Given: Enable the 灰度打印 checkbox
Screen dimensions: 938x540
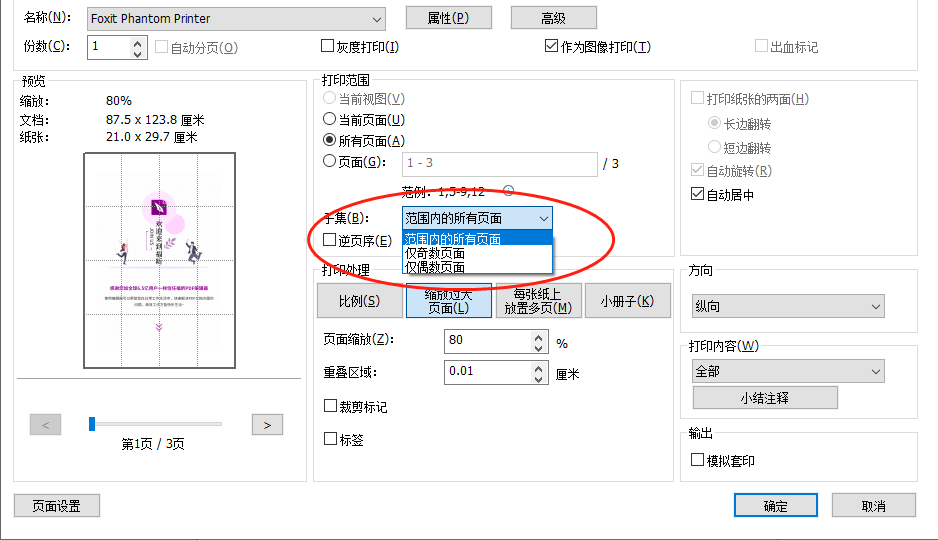Looking at the screenshot, I should pyautogui.click(x=327, y=46).
